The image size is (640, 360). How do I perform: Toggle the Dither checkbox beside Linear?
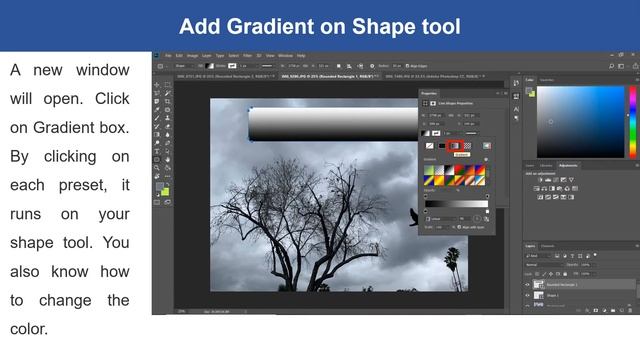pyautogui.click(x=428, y=219)
